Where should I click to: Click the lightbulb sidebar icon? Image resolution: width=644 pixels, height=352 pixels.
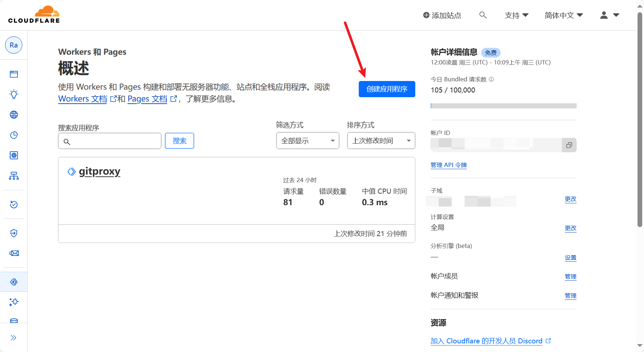tap(14, 94)
